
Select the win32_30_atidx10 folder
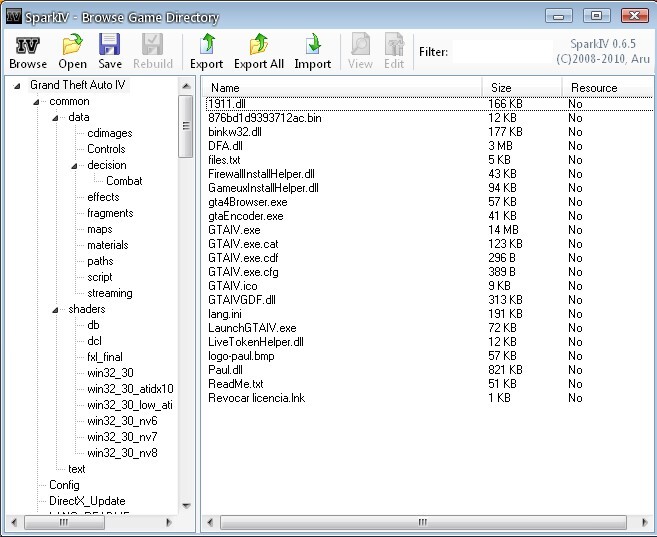tap(130, 389)
